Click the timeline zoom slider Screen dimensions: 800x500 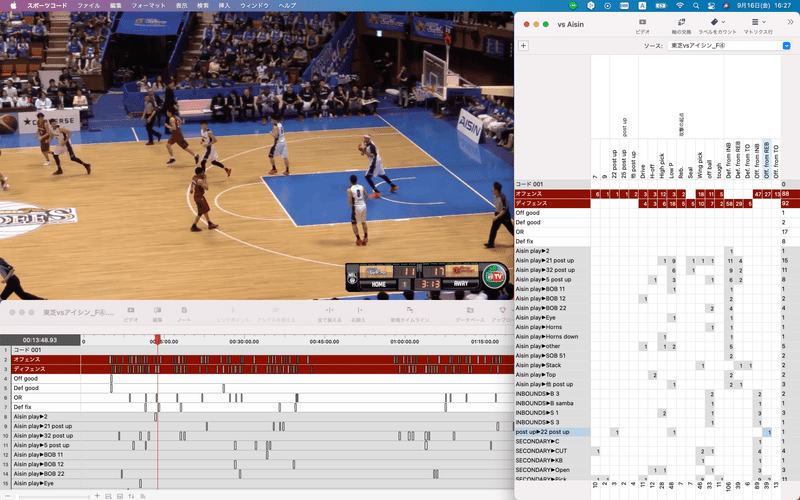pos(51,496)
